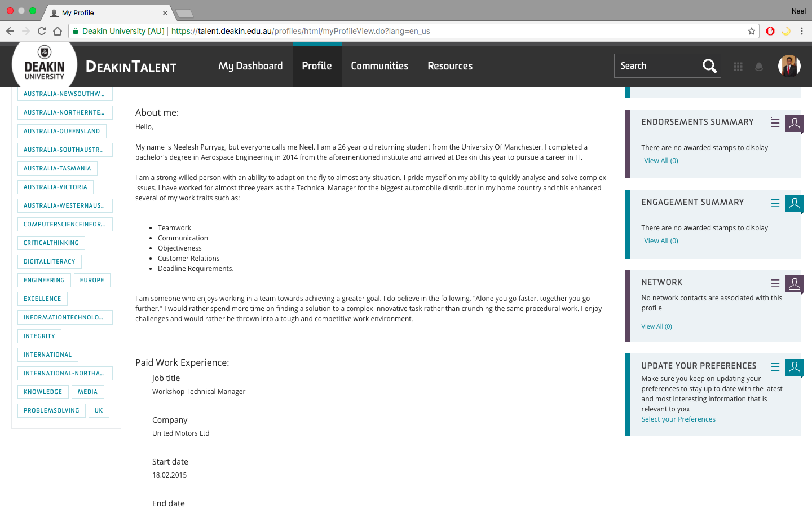Click the MEDIA tag
This screenshot has height=508, width=812.
pos(87,392)
